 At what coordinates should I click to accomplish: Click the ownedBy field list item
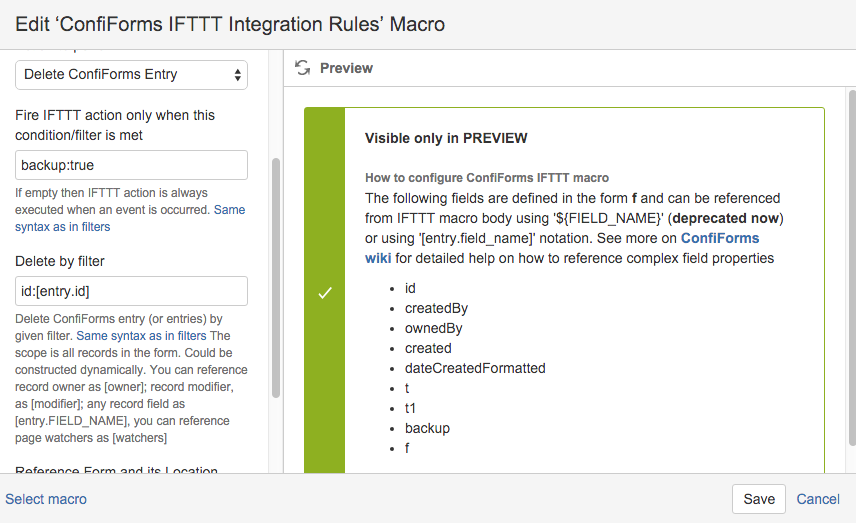(x=433, y=329)
